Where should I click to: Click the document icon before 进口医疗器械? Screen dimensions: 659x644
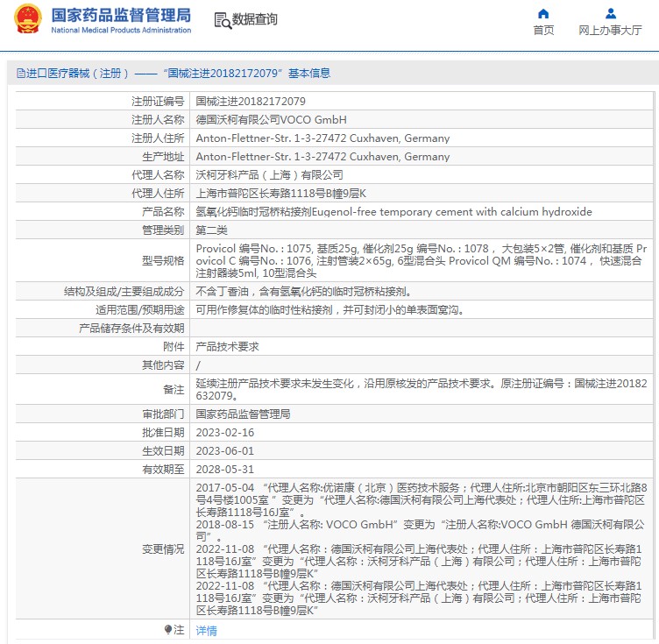coord(21,74)
